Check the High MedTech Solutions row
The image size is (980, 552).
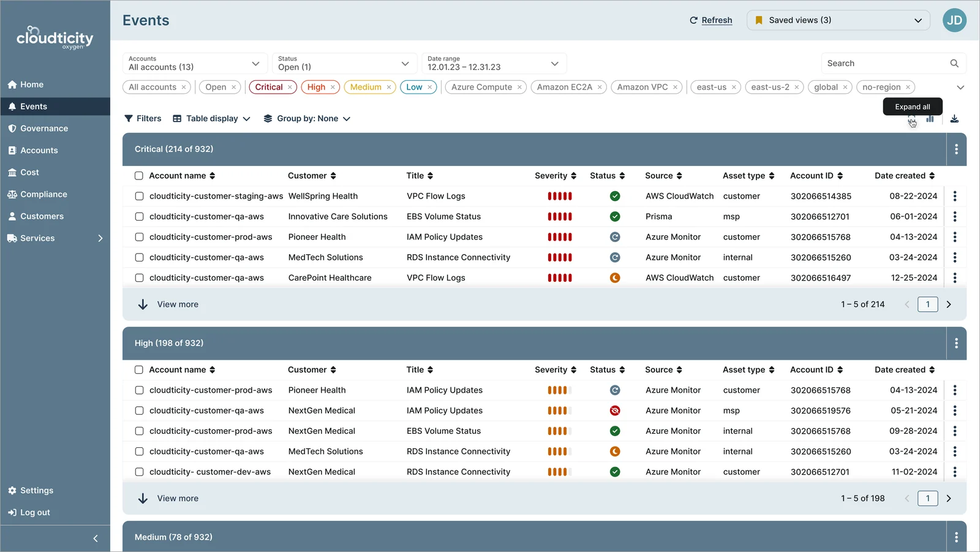[x=139, y=452]
